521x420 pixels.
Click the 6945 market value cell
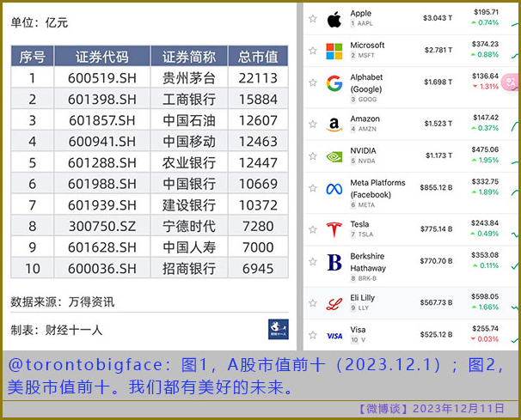pyautogui.click(x=258, y=268)
